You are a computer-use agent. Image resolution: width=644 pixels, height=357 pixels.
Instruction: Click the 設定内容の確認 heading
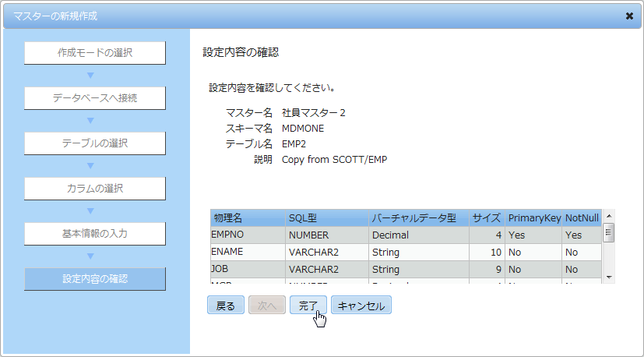[241, 52]
